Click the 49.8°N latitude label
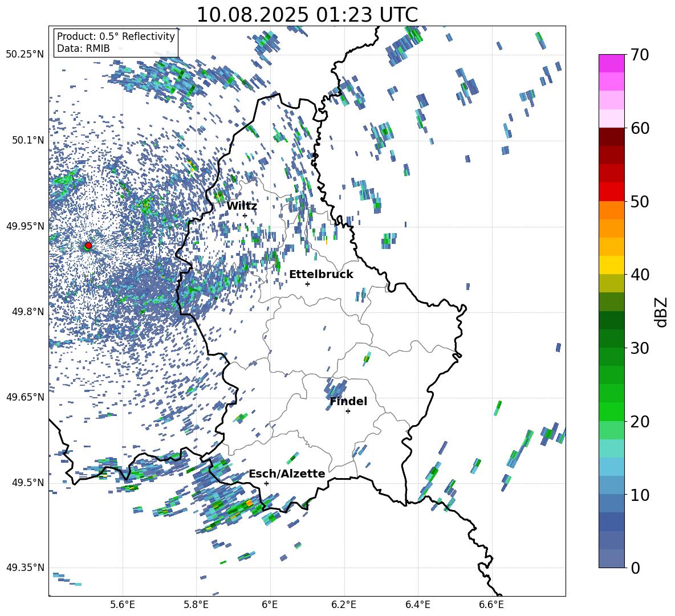Image resolution: width=675 pixels, height=616 pixels. click(27, 312)
